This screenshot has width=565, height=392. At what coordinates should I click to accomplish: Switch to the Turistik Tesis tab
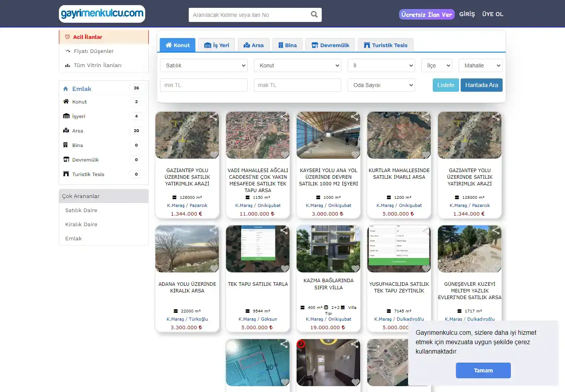coord(385,45)
